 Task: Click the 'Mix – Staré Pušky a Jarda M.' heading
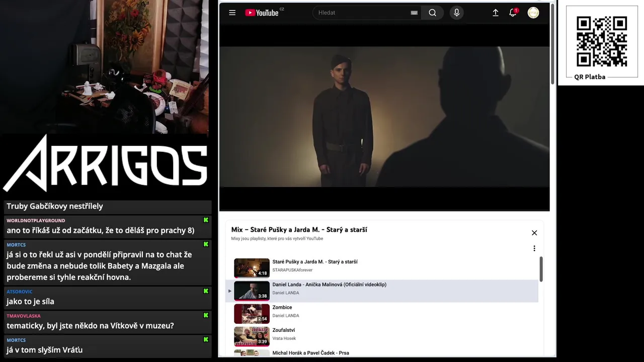tap(299, 230)
